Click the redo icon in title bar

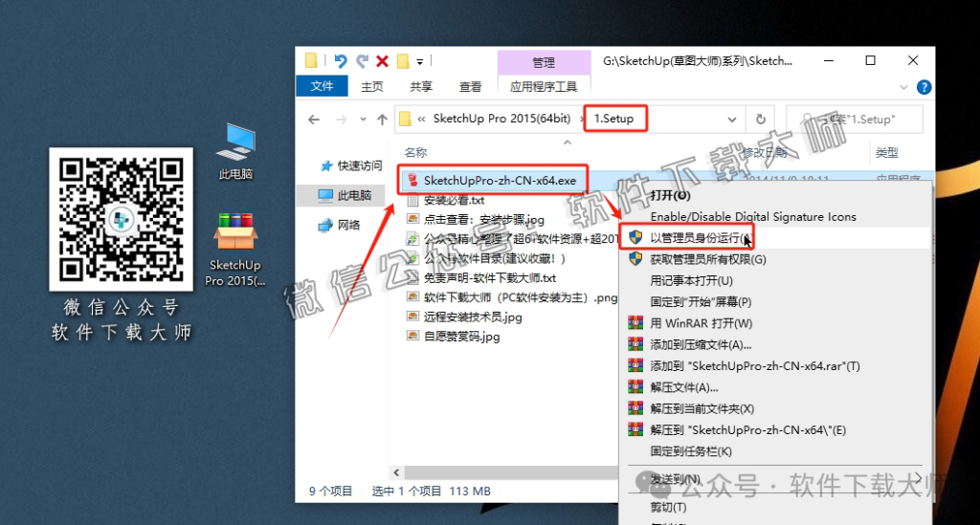(x=362, y=60)
